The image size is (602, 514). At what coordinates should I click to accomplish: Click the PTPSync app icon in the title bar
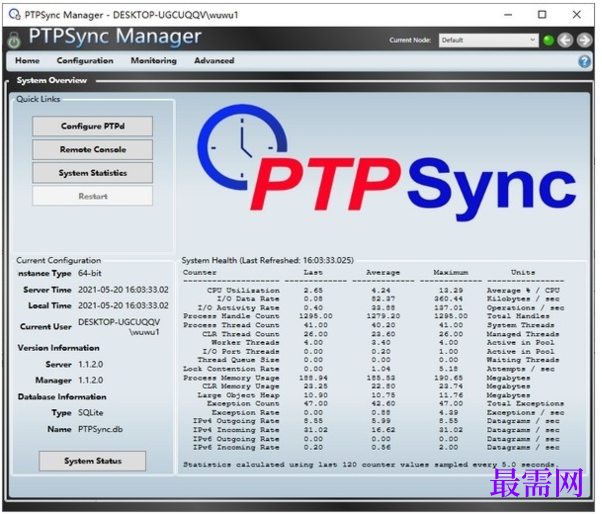[15, 15]
